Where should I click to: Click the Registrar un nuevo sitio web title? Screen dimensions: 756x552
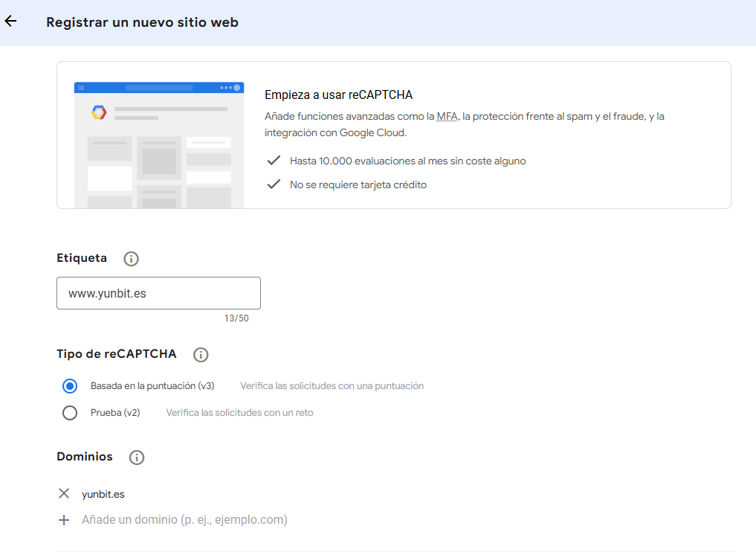pos(142,22)
